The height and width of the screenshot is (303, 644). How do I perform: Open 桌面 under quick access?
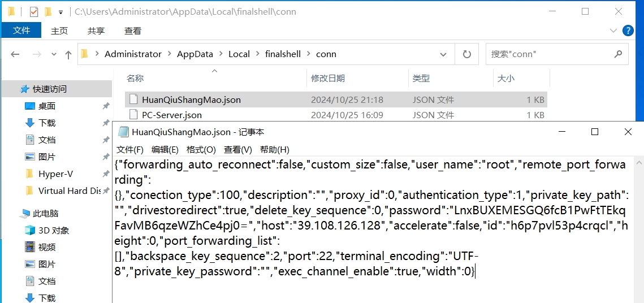coord(47,106)
